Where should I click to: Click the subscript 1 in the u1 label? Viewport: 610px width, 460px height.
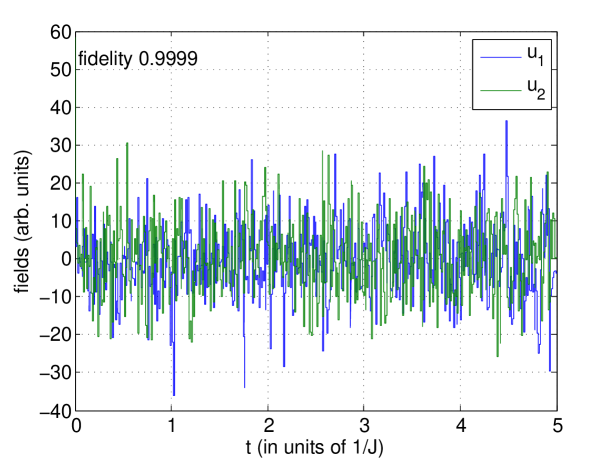coord(541,62)
